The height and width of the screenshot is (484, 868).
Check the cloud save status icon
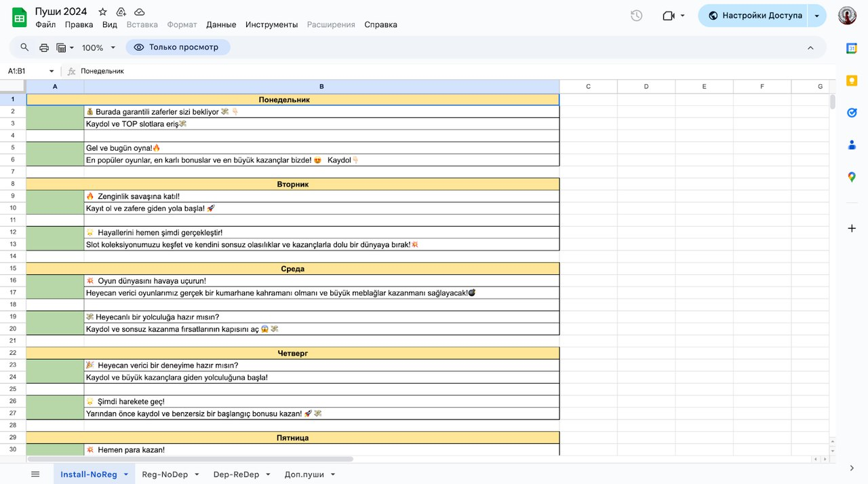pos(139,12)
